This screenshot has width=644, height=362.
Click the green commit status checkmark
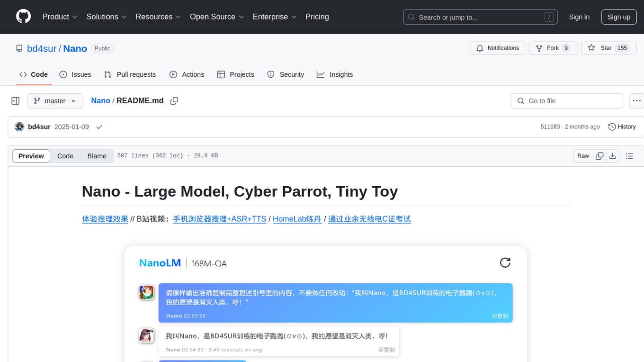coord(99,127)
